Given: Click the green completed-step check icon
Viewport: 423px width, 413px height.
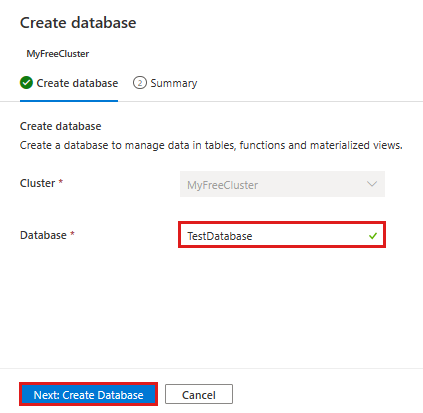Looking at the screenshot, I should (26, 83).
